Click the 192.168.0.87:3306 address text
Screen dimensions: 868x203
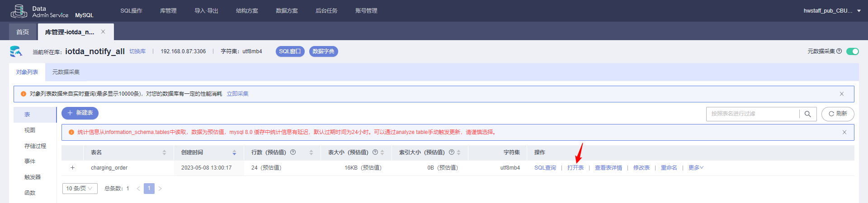point(183,51)
